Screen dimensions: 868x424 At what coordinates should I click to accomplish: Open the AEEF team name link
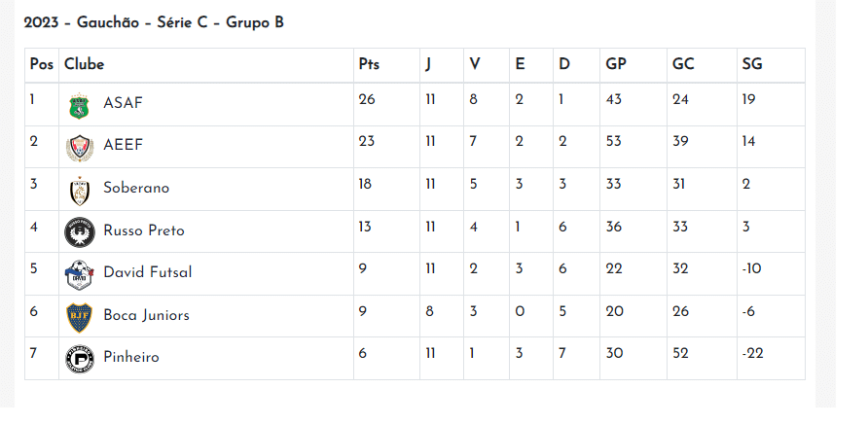123,145
